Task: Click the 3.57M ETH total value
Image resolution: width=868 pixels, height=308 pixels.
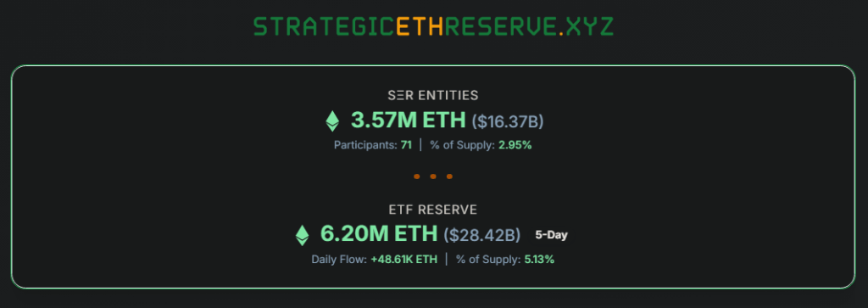Action: [x=408, y=120]
